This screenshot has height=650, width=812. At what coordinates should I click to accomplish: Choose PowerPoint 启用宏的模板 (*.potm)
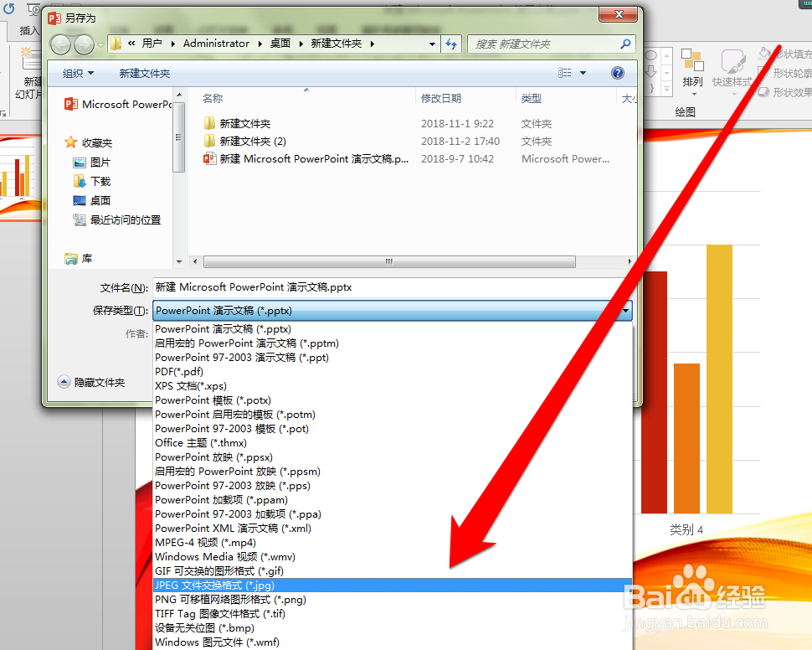tap(393, 414)
